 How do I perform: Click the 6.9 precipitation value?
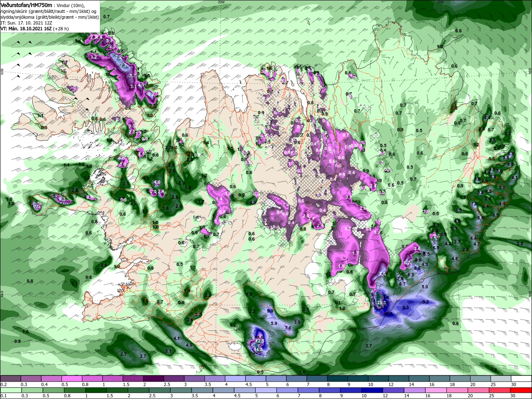436,248
